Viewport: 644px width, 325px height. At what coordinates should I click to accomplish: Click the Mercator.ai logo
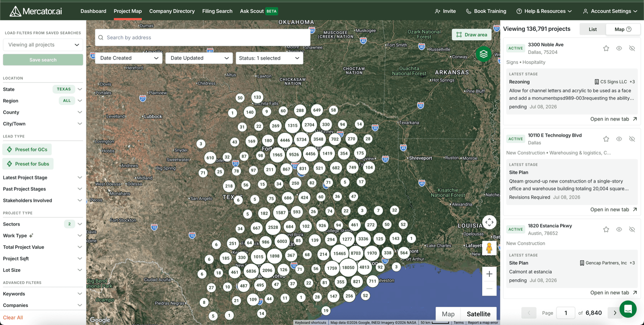36,11
